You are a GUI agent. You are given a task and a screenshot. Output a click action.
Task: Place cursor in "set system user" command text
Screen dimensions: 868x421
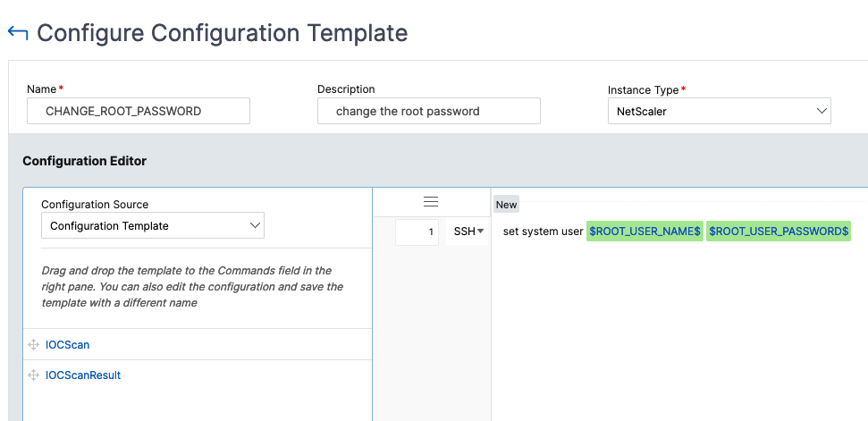(543, 232)
